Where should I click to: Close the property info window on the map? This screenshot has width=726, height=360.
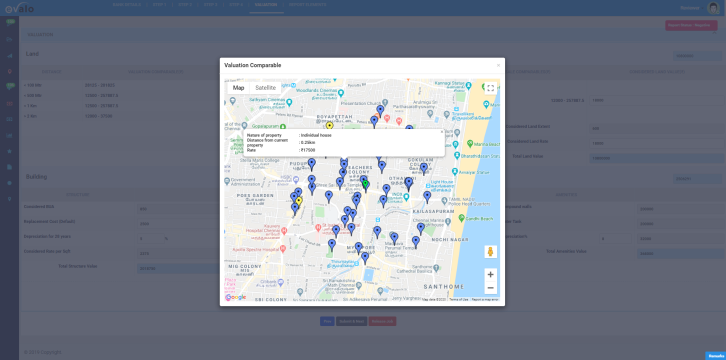tap(441, 132)
